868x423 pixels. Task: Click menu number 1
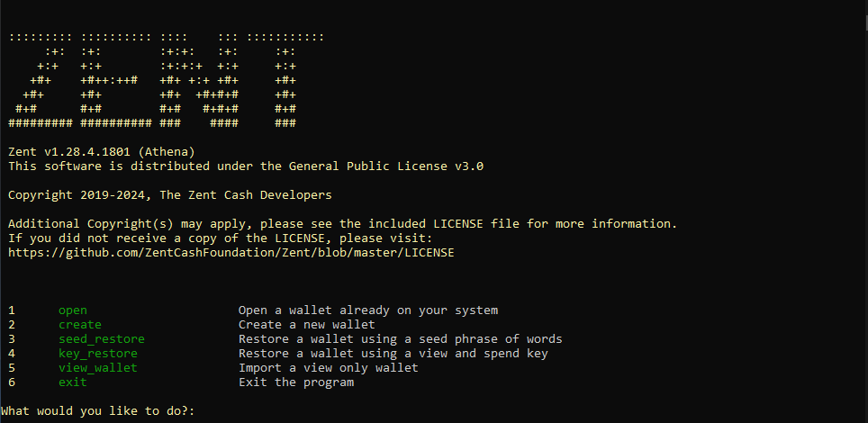point(12,310)
